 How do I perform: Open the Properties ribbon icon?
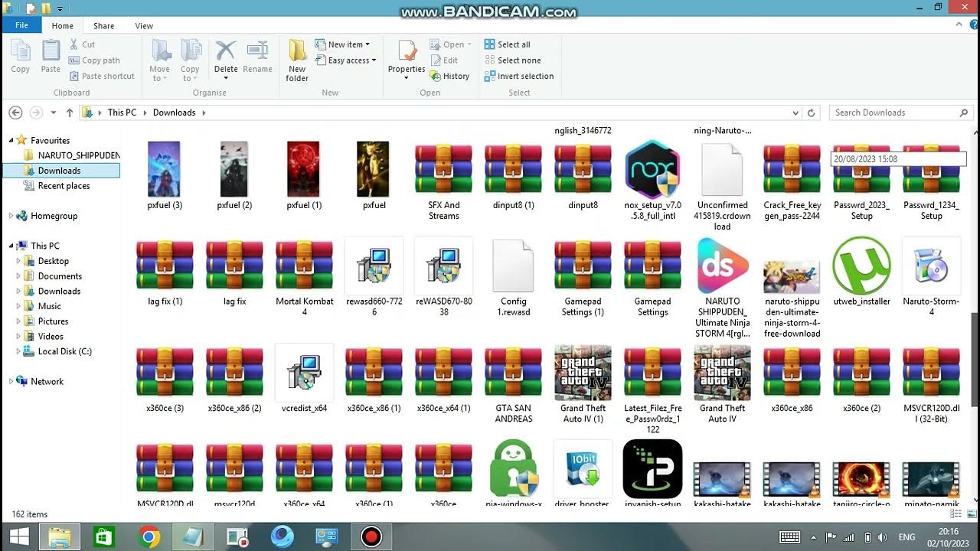pyautogui.click(x=407, y=57)
